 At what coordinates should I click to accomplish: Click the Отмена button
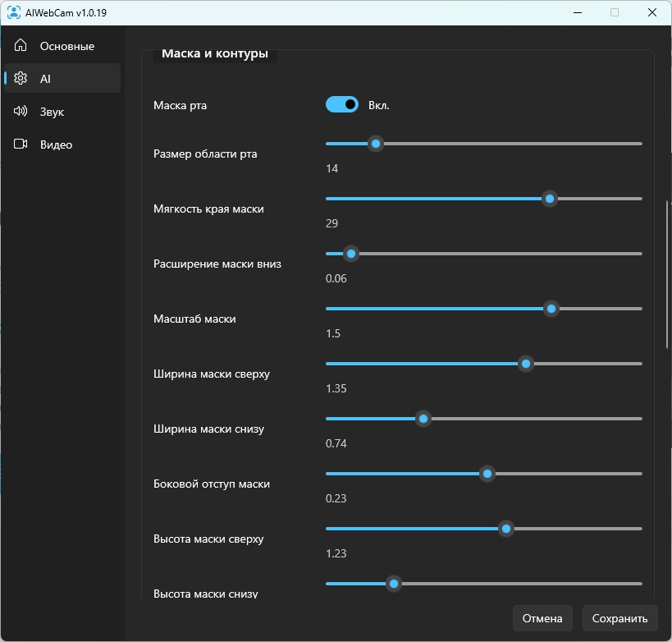[542, 618]
